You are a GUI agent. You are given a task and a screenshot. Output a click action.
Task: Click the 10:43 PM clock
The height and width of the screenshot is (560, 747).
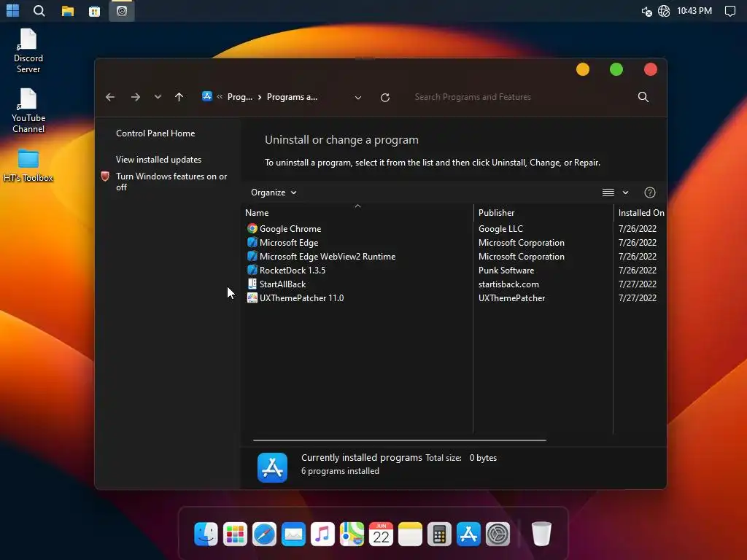(x=694, y=11)
